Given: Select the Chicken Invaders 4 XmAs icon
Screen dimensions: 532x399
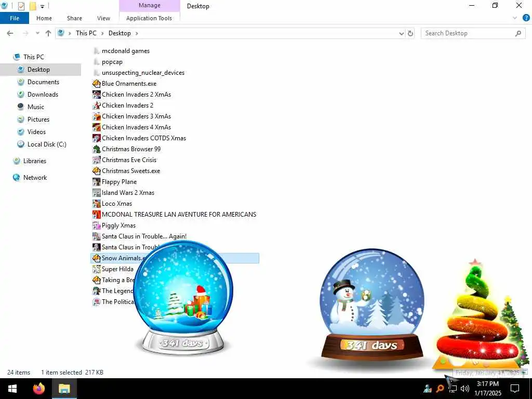Looking at the screenshot, I should [x=96, y=127].
